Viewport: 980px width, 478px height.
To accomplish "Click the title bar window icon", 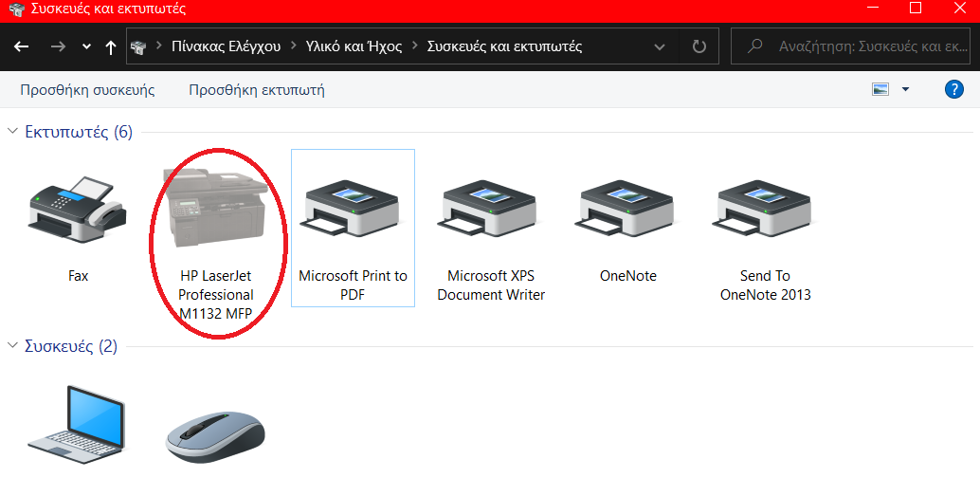I will [x=17, y=9].
